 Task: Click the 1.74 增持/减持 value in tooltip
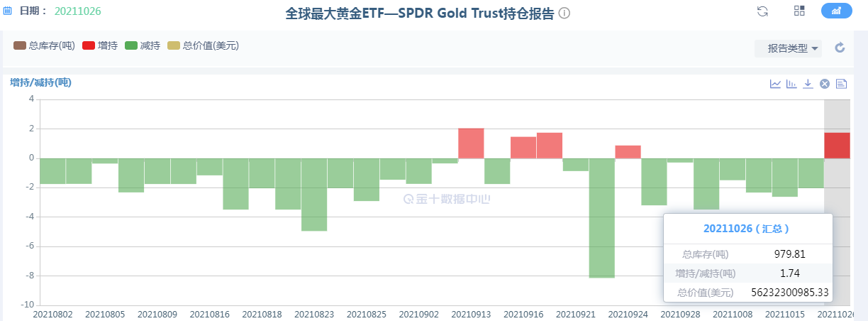point(790,273)
